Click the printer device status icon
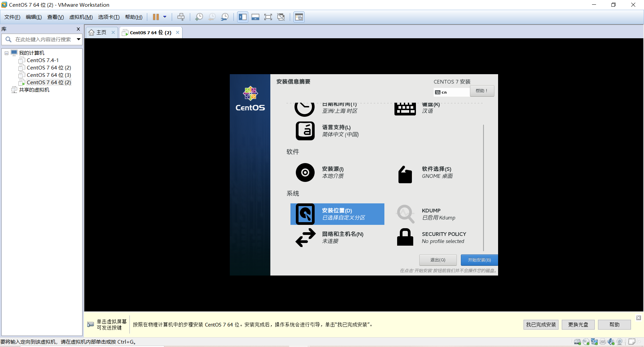Screen dimensions: 644x347 [x=603, y=342]
